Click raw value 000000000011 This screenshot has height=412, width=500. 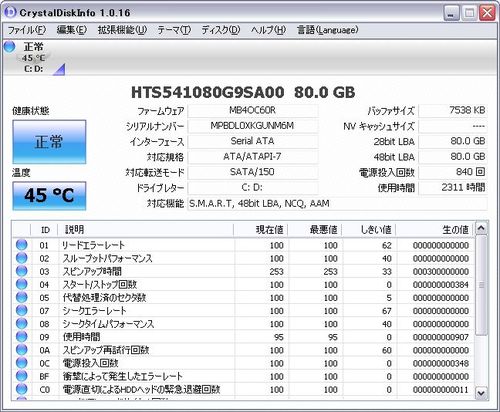(441, 390)
